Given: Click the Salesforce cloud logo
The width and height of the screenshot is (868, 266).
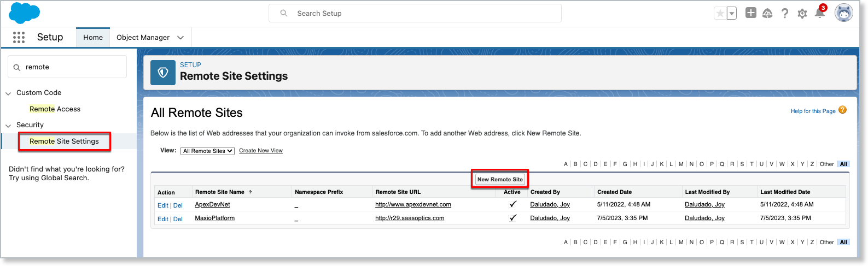Looking at the screenshot, I should [x=25, y=13].
